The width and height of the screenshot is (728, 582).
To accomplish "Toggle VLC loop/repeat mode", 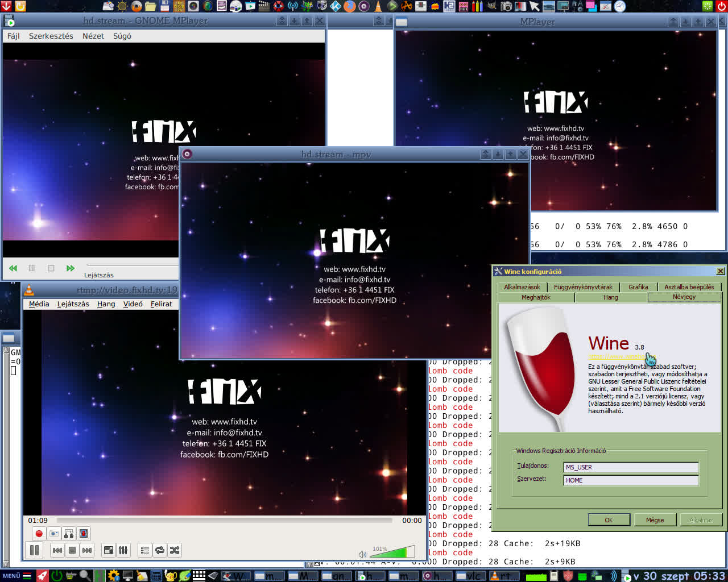I will [x=160, y=550].
